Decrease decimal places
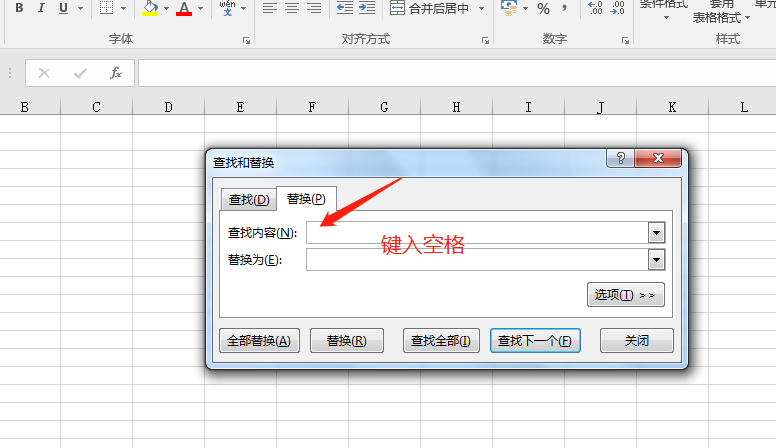 [x=618, y=8]
